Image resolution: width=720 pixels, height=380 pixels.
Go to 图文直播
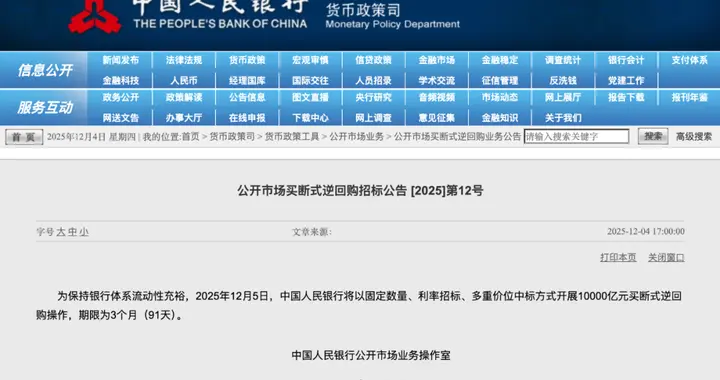coord(310,97)
